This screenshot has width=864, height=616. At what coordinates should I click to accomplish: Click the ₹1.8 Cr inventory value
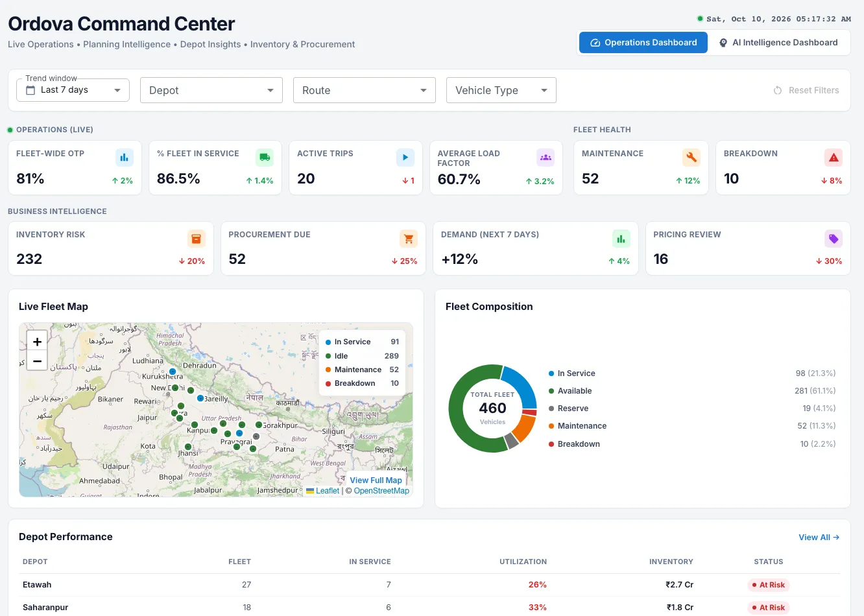click(x=680, y=608)
